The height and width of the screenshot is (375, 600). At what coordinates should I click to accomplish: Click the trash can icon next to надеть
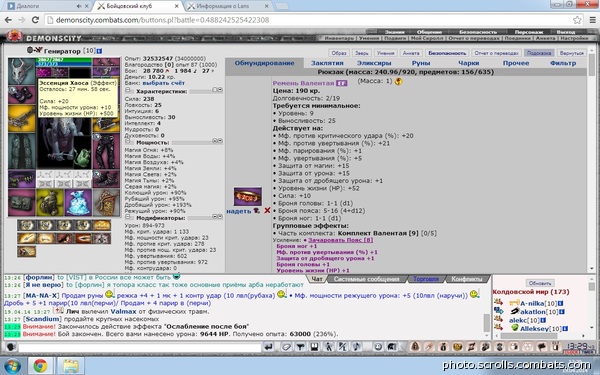click(x=257, y=210)
